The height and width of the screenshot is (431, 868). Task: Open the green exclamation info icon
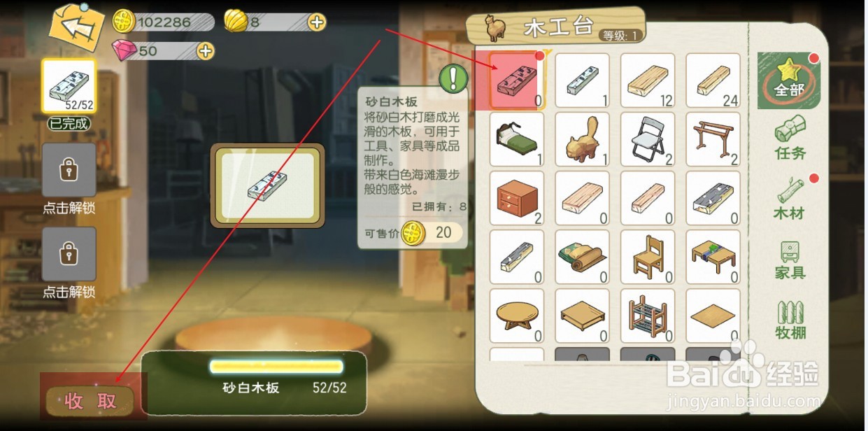point(453,77)
